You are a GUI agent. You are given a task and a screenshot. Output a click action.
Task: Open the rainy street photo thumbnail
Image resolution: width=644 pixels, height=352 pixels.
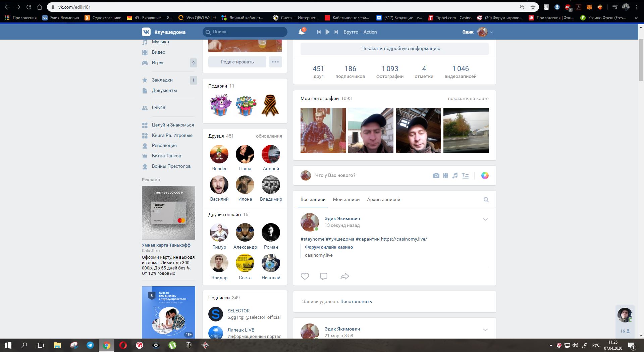click(x=466, y=130)
